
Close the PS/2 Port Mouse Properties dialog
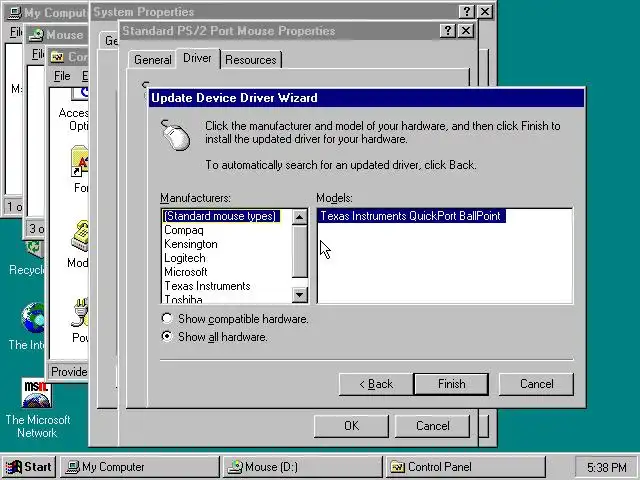(x=466, y=31)
